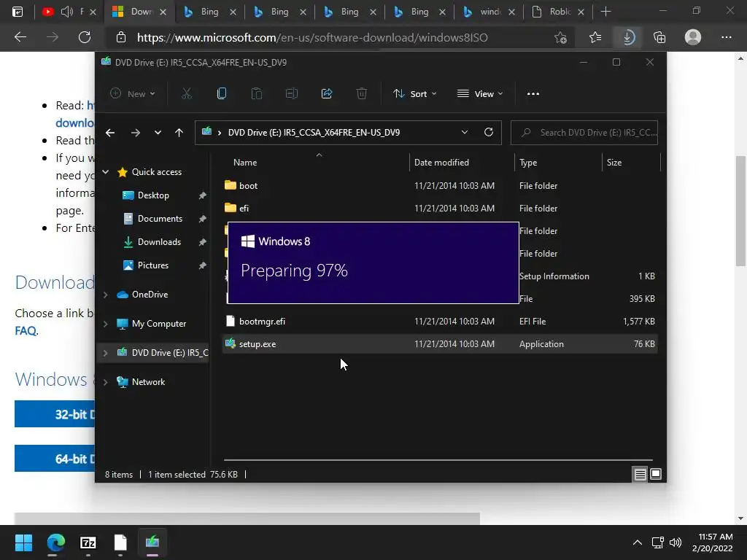
Task: Click the Delete trash icon in Explorer
Action: click(x=362, y=94)
